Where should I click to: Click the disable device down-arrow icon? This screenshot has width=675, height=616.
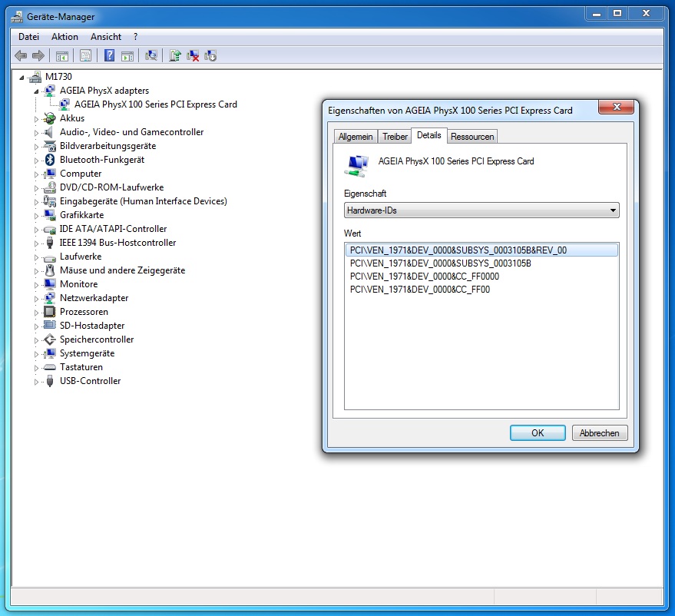[210, 55]
